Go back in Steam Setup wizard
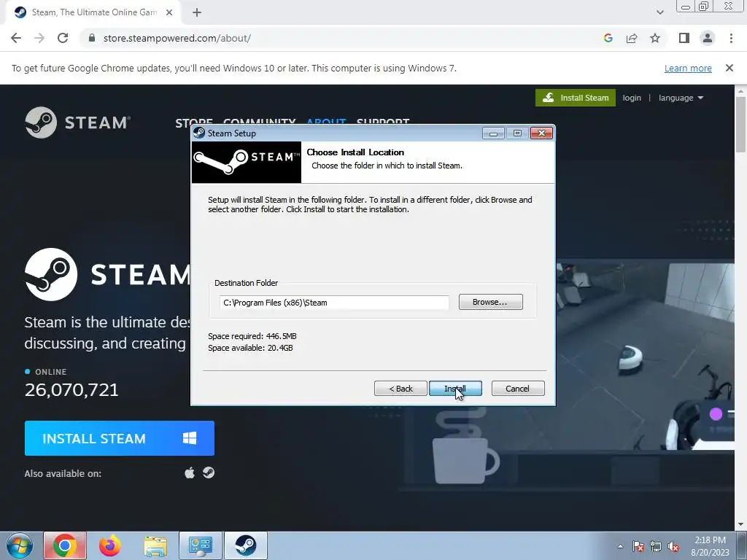The width and height of the screenshot is (747, 560). (400, 389)
